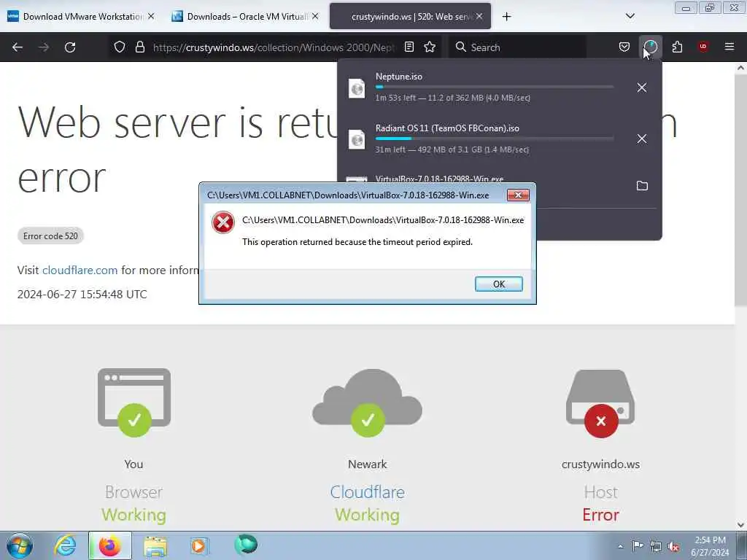Open network tray icon
Viewport: 747px width, 560px height.
click(x=656, y=546)
